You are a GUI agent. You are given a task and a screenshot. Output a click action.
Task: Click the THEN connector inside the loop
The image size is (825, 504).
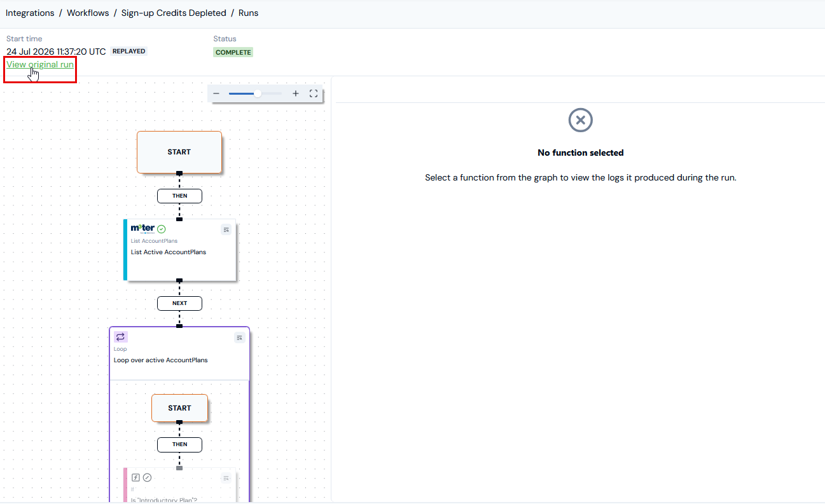click(179, 444)
